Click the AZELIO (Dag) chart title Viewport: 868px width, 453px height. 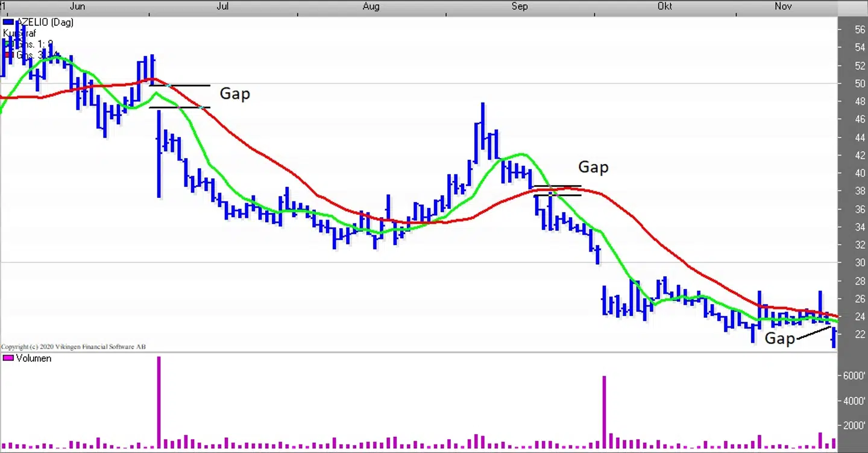(45, 22)
